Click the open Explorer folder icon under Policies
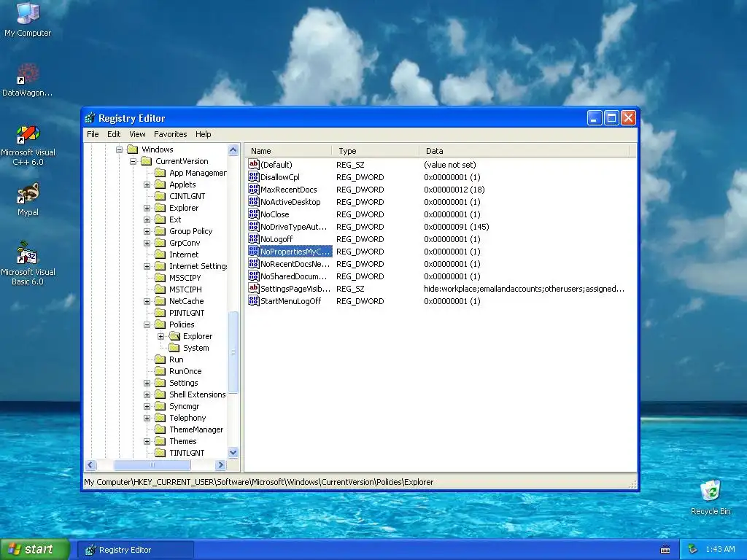Screen dimensions: 747x560 coord(174,336)
